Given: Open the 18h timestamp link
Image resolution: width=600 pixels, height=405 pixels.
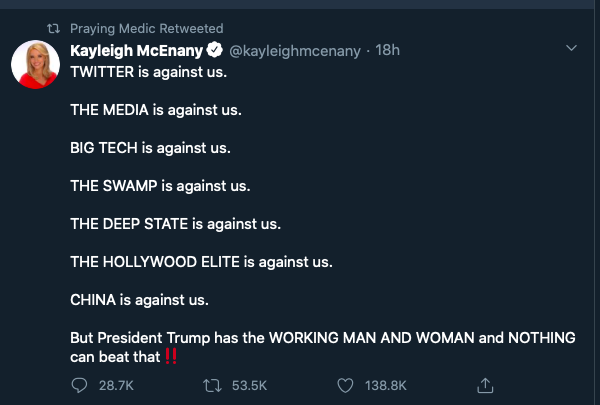Looking at the screenshot, I should 388,50.
